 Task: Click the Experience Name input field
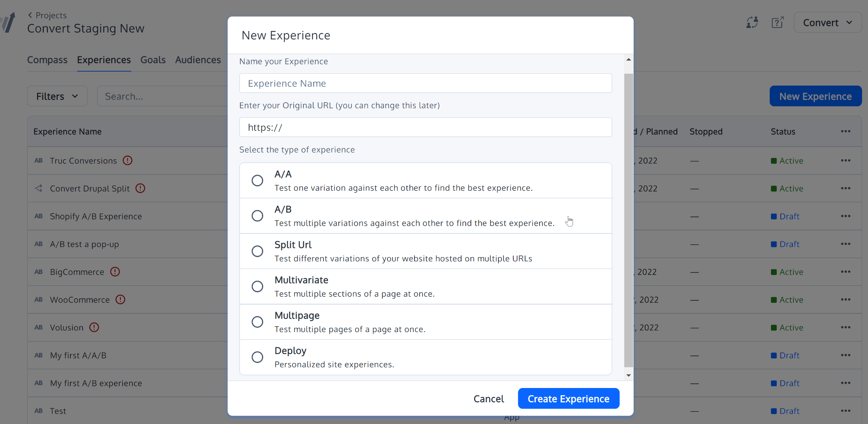(x=426, y=83)
